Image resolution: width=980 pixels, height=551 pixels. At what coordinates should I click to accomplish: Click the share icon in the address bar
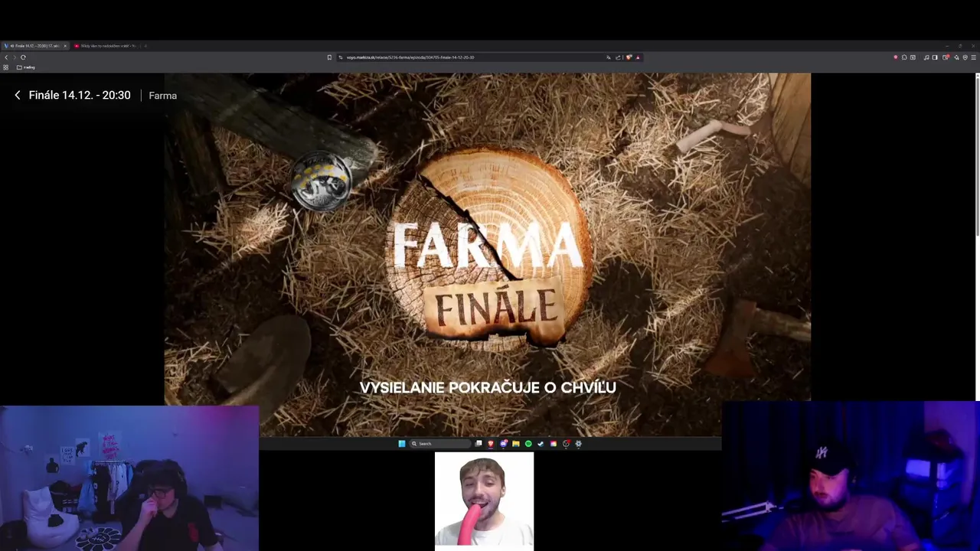coord(618,57)
